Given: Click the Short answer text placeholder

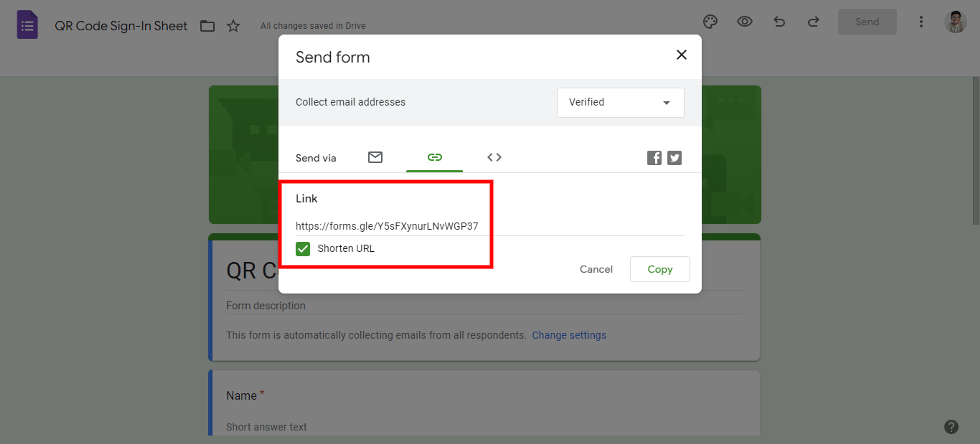Looking at the screenshot, I should tap(266, 427).
